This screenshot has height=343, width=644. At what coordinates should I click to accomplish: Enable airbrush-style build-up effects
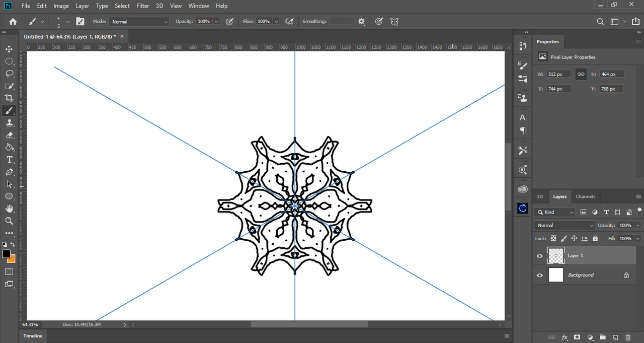click(289, 22)
